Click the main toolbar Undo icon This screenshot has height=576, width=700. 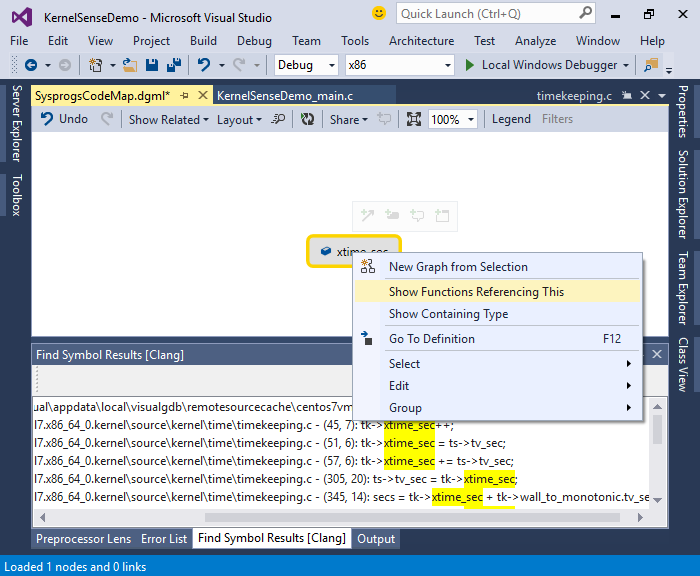204,65
